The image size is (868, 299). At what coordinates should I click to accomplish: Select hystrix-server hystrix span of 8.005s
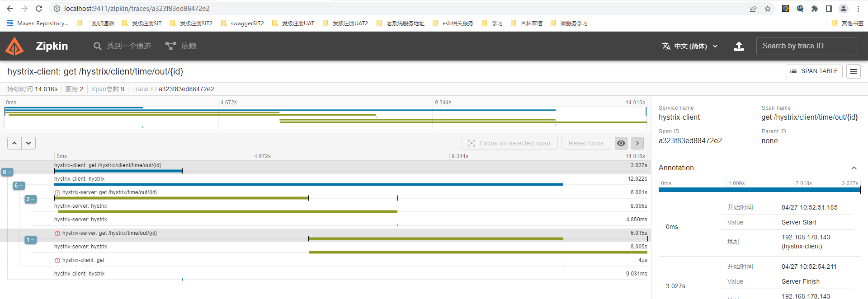[x=351, y=249]
